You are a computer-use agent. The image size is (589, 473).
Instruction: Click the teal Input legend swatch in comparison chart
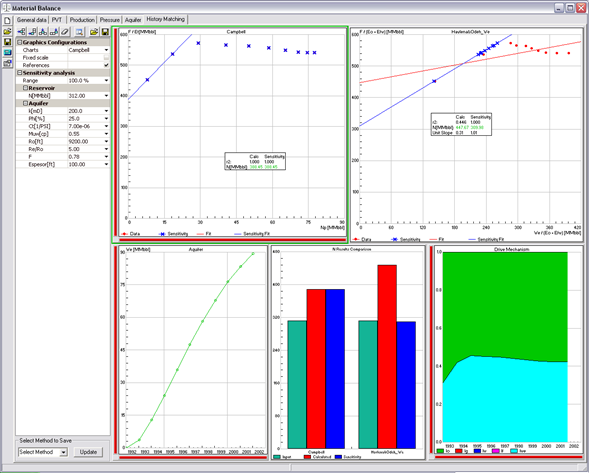(x=277, y=457)
